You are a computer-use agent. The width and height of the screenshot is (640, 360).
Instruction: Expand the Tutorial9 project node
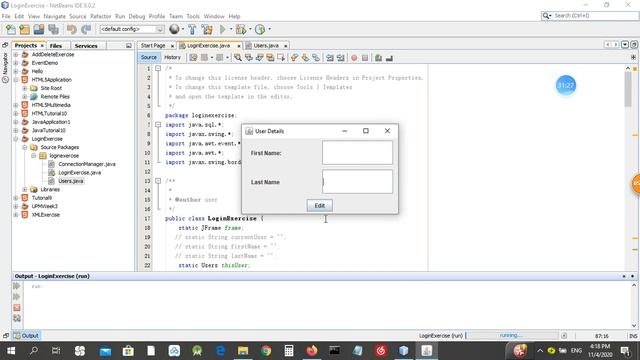pos(16,198)
